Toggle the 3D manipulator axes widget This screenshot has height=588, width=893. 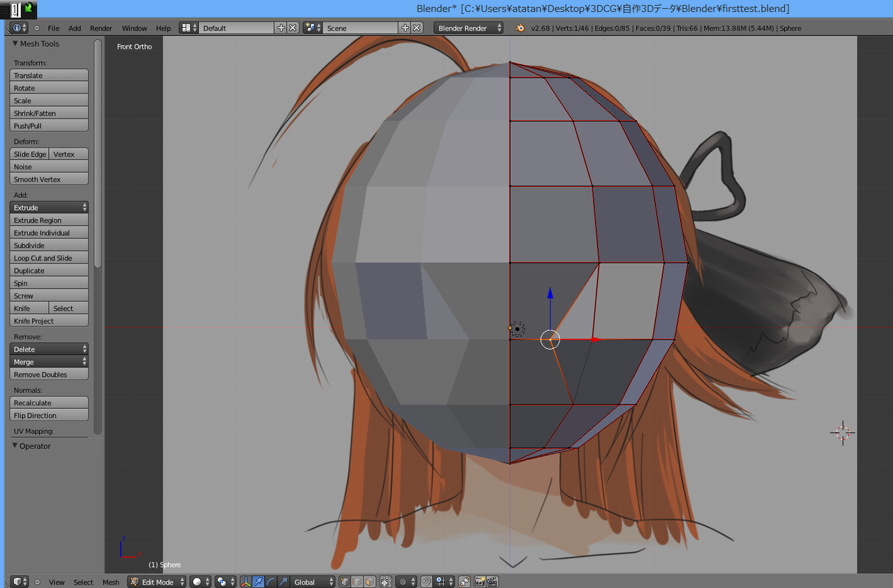pos(246,582)
